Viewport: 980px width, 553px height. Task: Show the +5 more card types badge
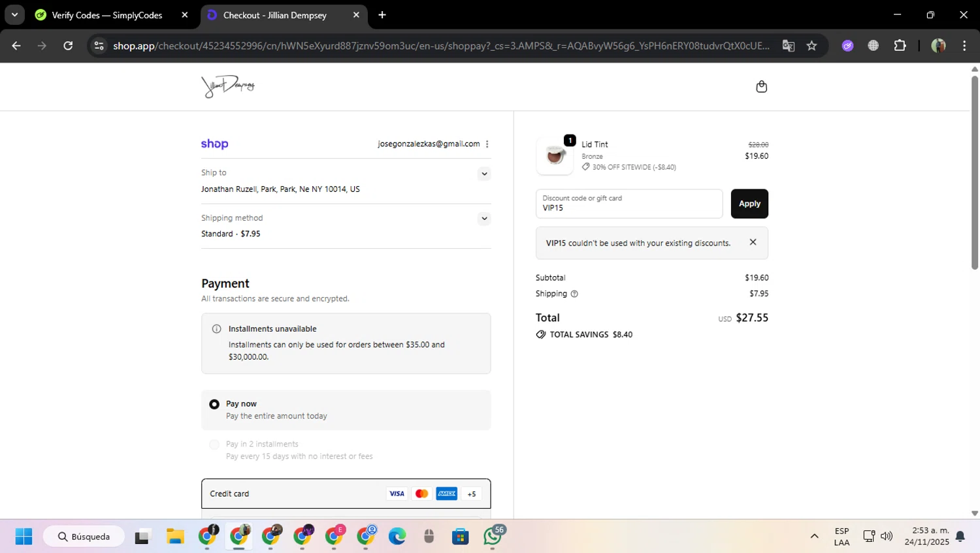pyautogui.click(x=472, y=494)
